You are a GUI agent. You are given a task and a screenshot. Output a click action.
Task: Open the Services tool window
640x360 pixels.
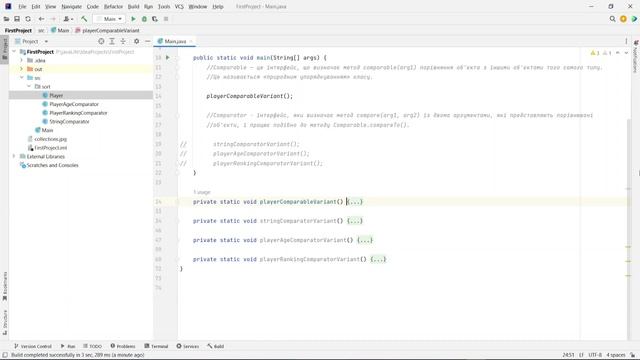point(187,346)
